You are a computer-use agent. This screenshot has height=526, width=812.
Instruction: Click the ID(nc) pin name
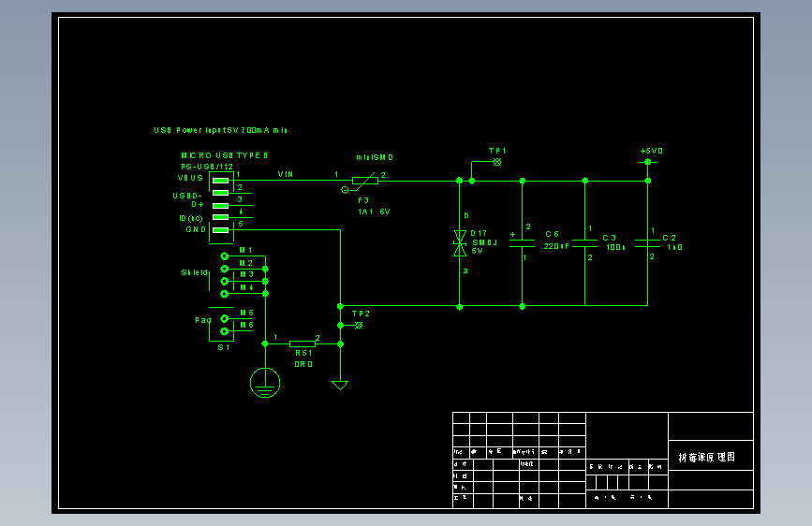(191, 218)
